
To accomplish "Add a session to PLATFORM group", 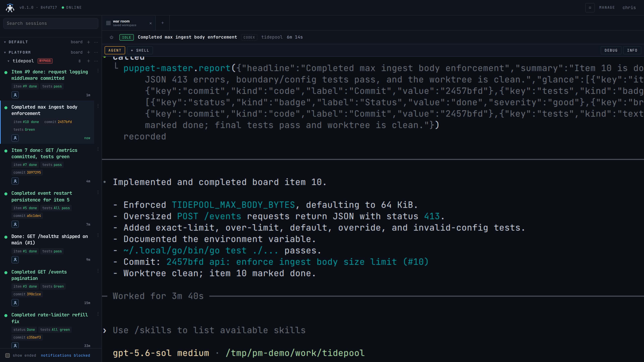I will [x=89, y=52].
